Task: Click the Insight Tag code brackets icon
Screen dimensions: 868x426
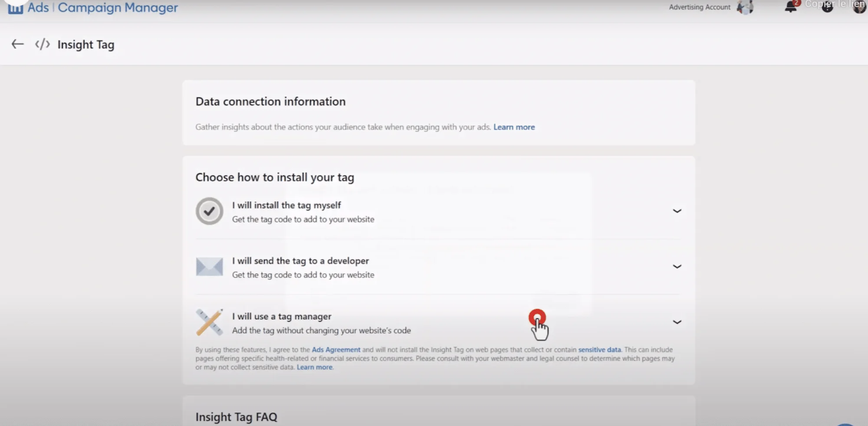Action: [x=43, y=44]
